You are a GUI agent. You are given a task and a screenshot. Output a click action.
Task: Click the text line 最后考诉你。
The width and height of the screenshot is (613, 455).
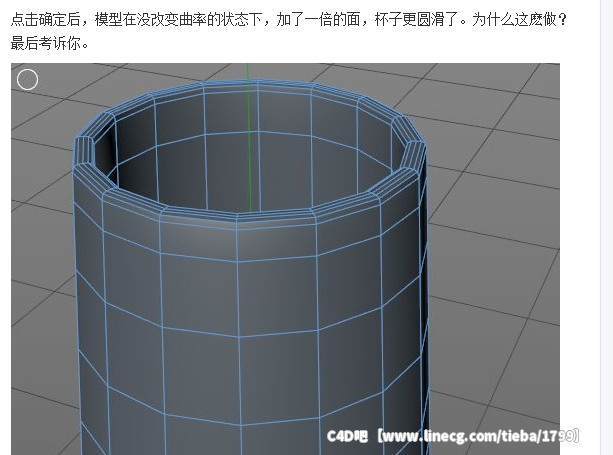click(x=50, y=43)
